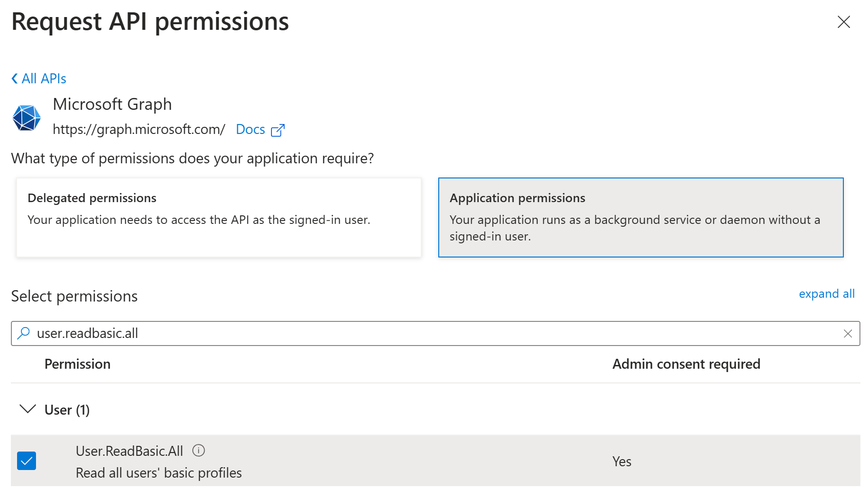Click the https://graph.microsoft.com/ URL text
The image size is (868, 497).
pos(139,129)
